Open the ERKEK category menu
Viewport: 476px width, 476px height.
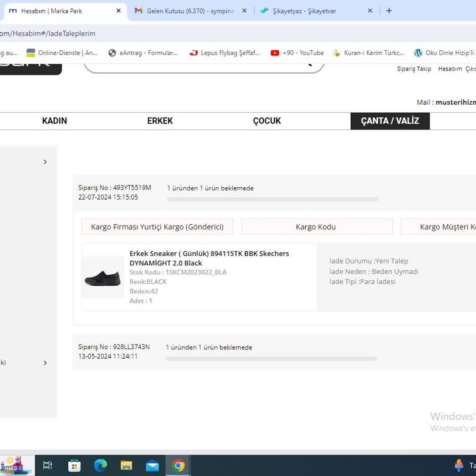point(160,121)
